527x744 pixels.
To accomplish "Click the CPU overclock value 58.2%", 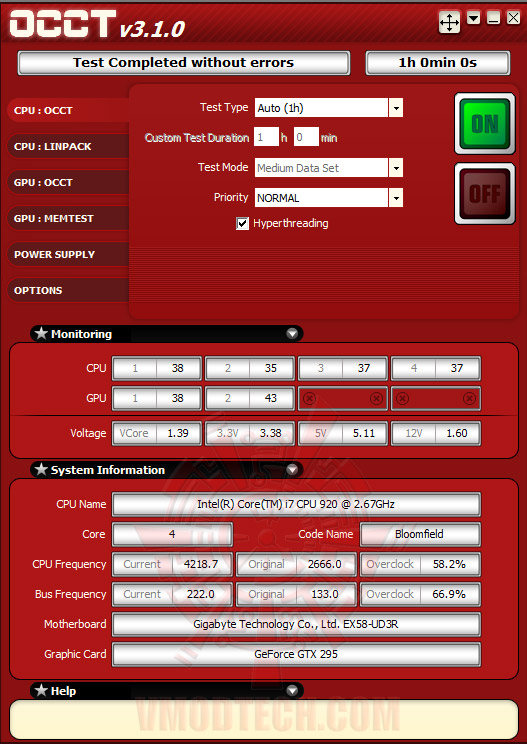I will click(x=449, y=564).
